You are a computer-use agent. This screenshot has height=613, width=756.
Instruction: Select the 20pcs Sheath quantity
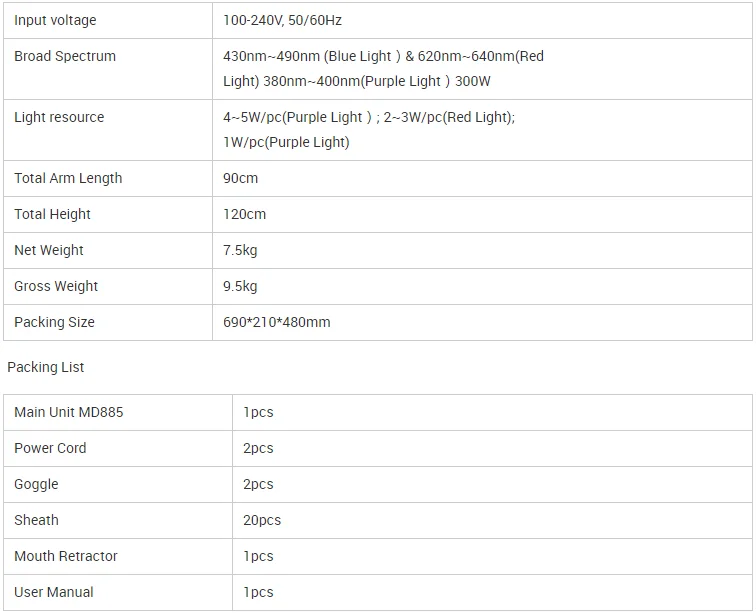[x=262, y=520]
